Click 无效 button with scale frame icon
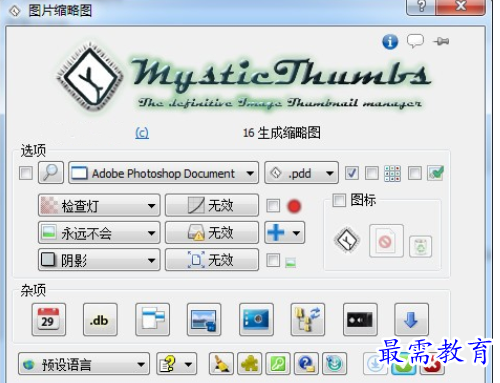The height and width of the screenshot is (383, 500). click(212, 260)
